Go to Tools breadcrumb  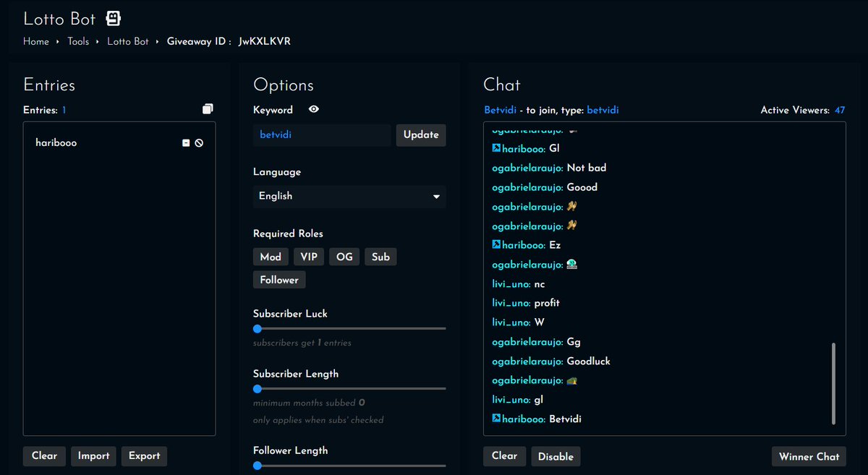78,41
